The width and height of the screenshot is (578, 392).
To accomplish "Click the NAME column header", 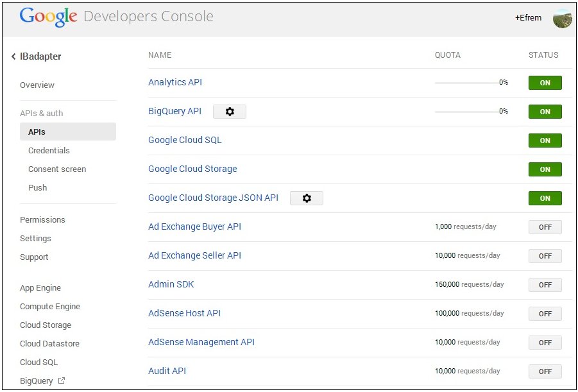I will pyautogui.click(x=160, y=55).
